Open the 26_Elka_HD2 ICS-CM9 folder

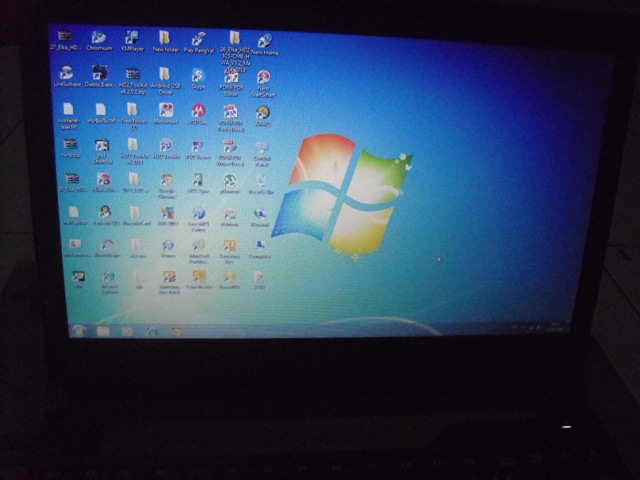(x=234, y=51)
